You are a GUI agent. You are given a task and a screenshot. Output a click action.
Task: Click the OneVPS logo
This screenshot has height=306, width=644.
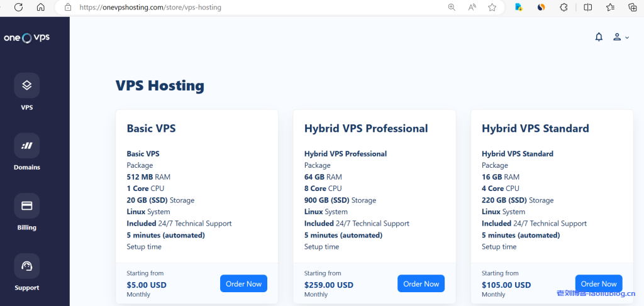click(26, 38)
